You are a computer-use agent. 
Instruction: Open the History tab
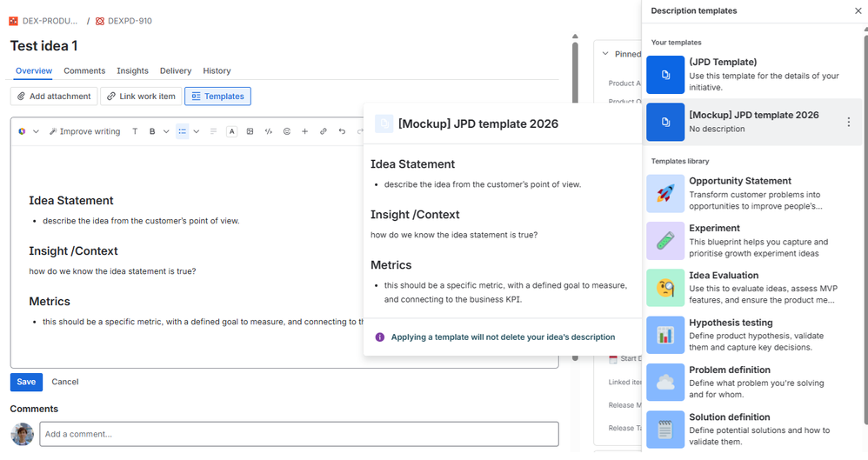(217, 70)
